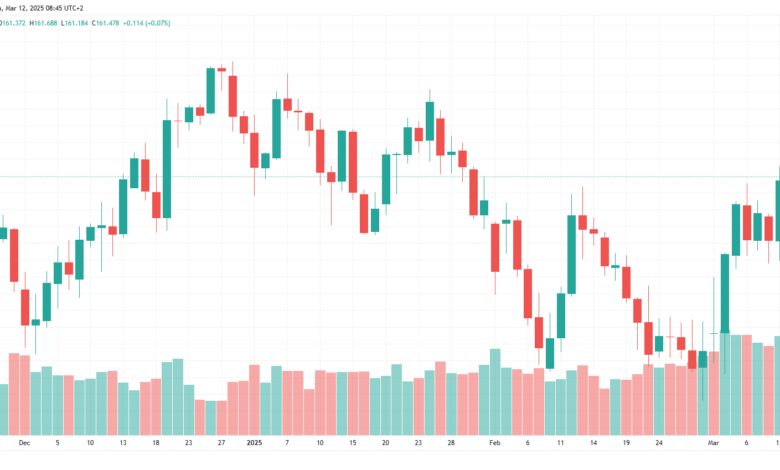Click the 2025 year marker on time axis
The height and width of the screenshot is (470, 780).
[254, 443]
